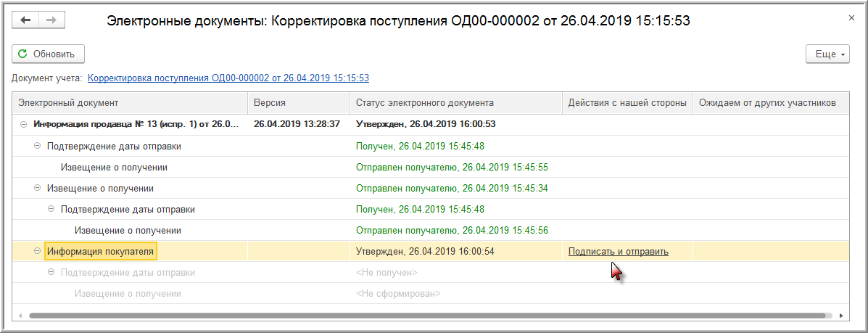
Task: Click the Обновить refresh button
Action: click(x=48, y=54)
